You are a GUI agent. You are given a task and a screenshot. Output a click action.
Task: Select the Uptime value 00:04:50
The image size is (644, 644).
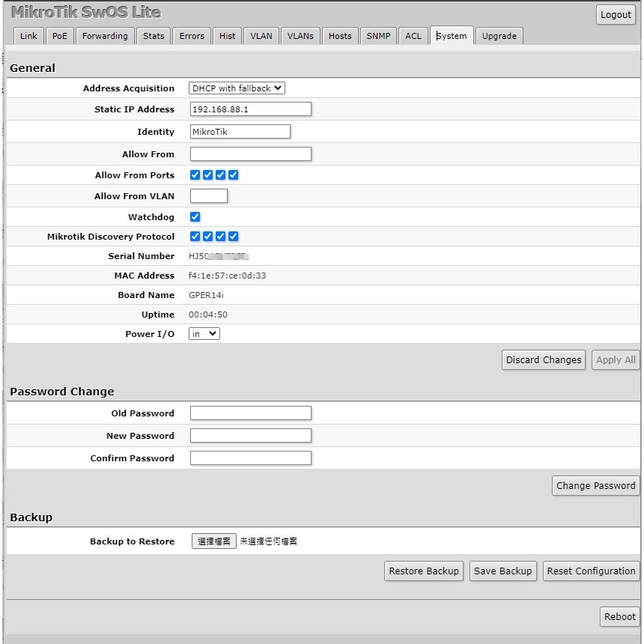pos(208,315)
